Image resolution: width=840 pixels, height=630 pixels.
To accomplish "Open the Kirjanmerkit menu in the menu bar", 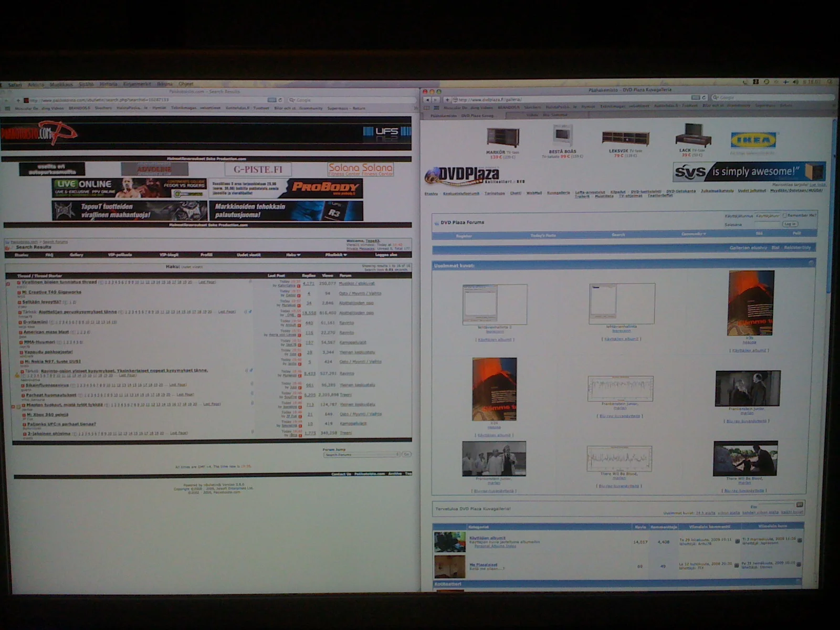I will click(x=136, y=84).
